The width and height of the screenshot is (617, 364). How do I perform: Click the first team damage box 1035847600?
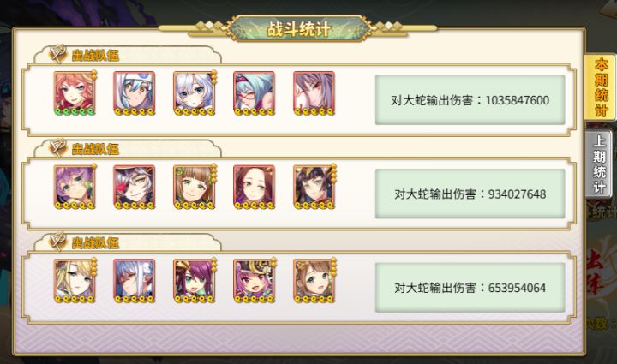point(470,100)
